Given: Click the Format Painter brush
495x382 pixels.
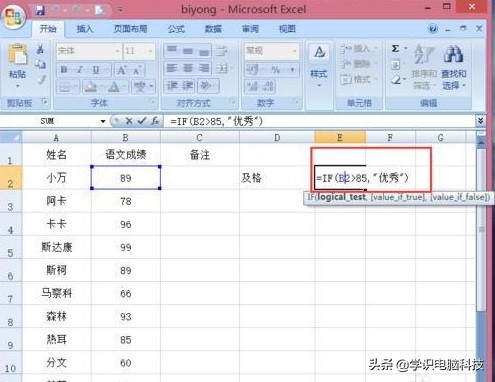Looking at the screenshot, I should pos(41,80).
